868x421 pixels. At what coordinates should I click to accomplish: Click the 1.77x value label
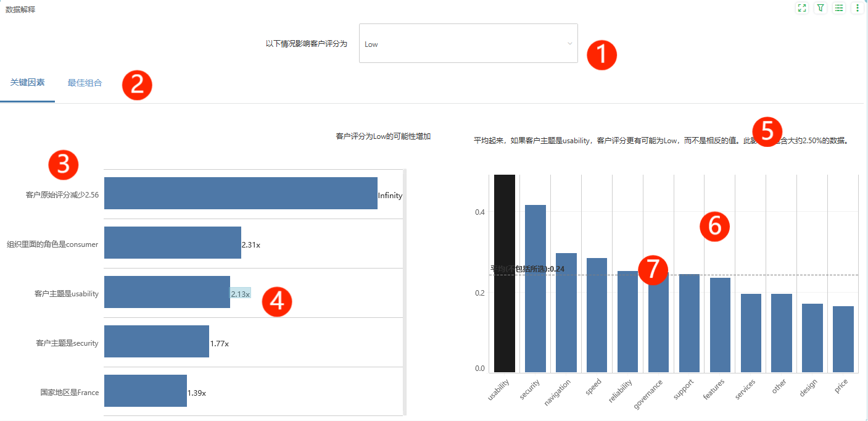click(x=219, y=344)
